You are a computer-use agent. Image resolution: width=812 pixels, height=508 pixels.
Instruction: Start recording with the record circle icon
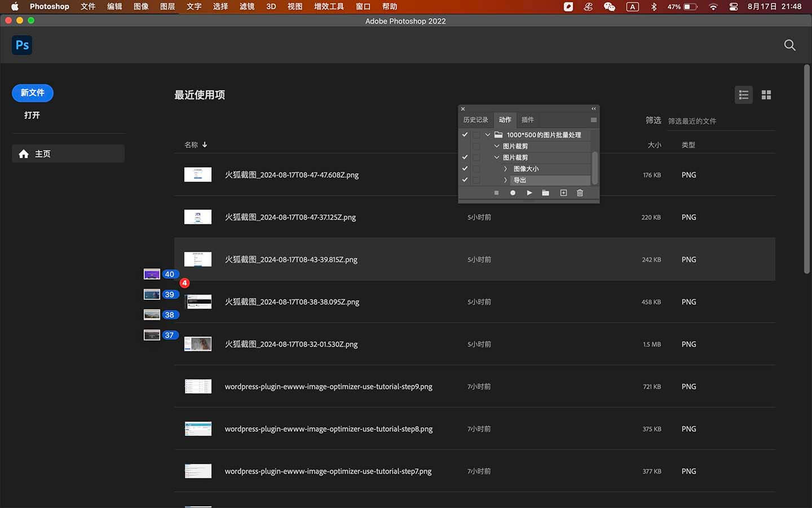coord(513,193)
